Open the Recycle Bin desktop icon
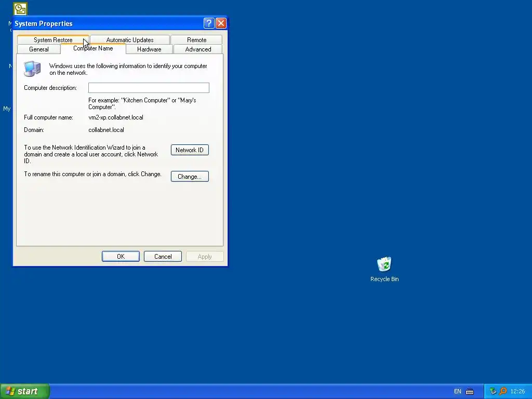The height and width of the screenshot is (399, 532). pos(384,270)
